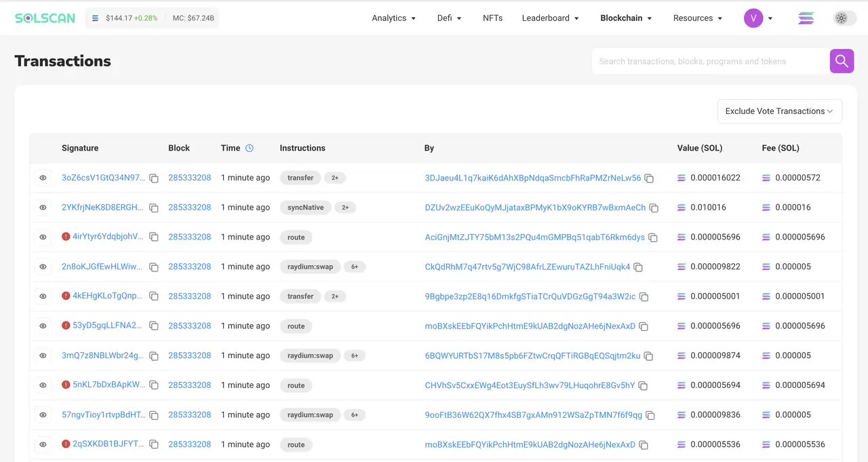Toggle eye preview for transaction 3oZ6csV1GtQ34N97
868x462 pixels.
(x=43, y=178)
